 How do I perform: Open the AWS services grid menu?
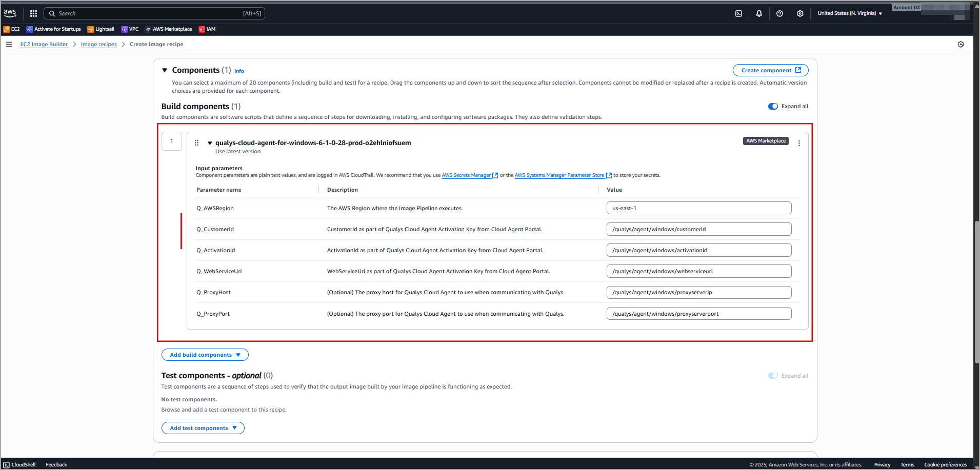(x=33, y=13)
